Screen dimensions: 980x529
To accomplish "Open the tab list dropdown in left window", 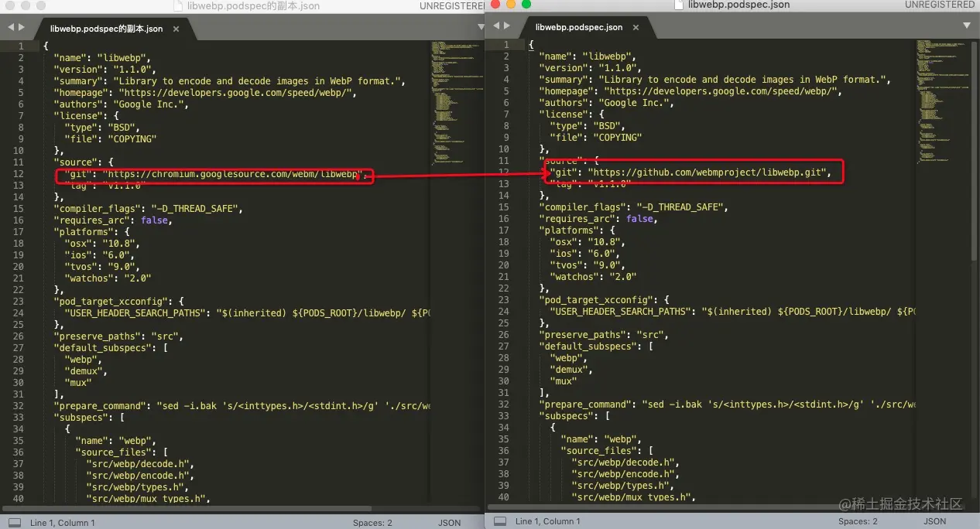I will [481, 27].
